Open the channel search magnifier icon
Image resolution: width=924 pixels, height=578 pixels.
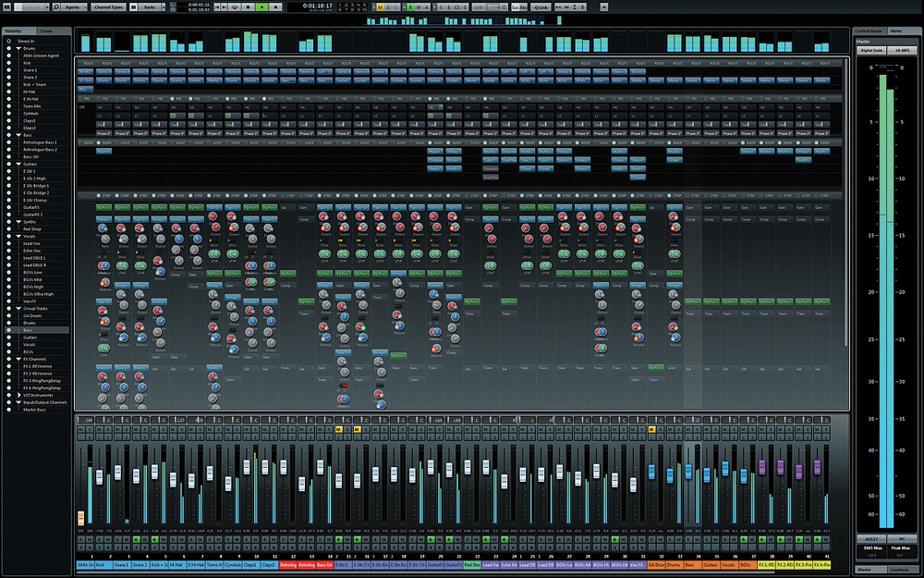(x=56, y=7)
